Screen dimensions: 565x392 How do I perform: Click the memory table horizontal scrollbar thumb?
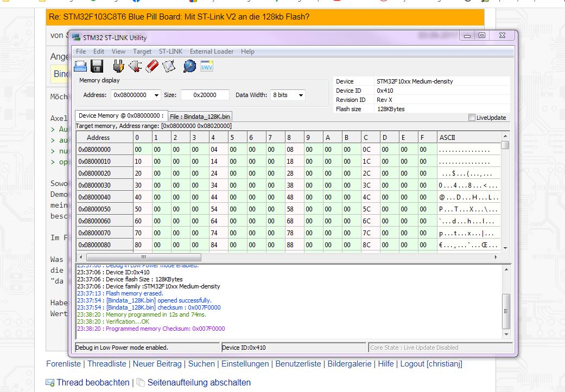144,257
